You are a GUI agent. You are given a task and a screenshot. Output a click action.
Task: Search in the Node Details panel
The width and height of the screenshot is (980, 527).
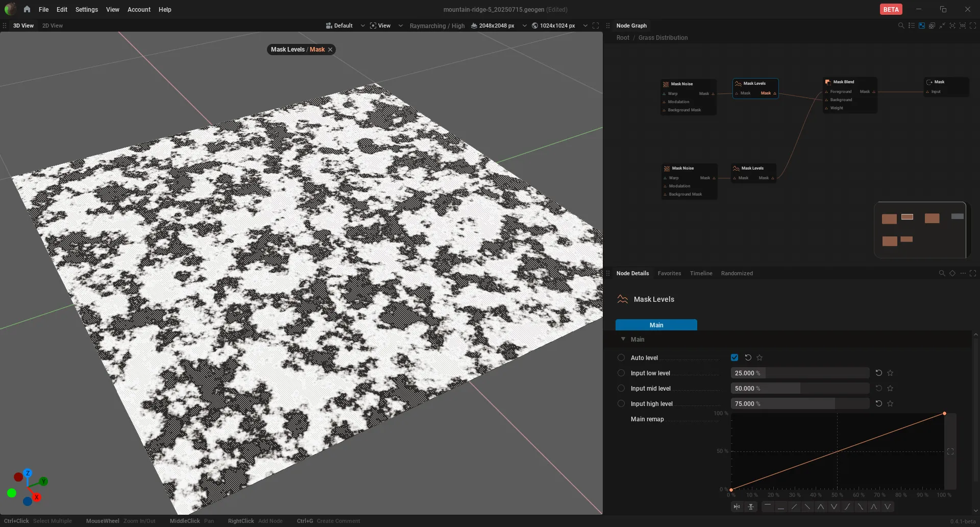[942, 273]
